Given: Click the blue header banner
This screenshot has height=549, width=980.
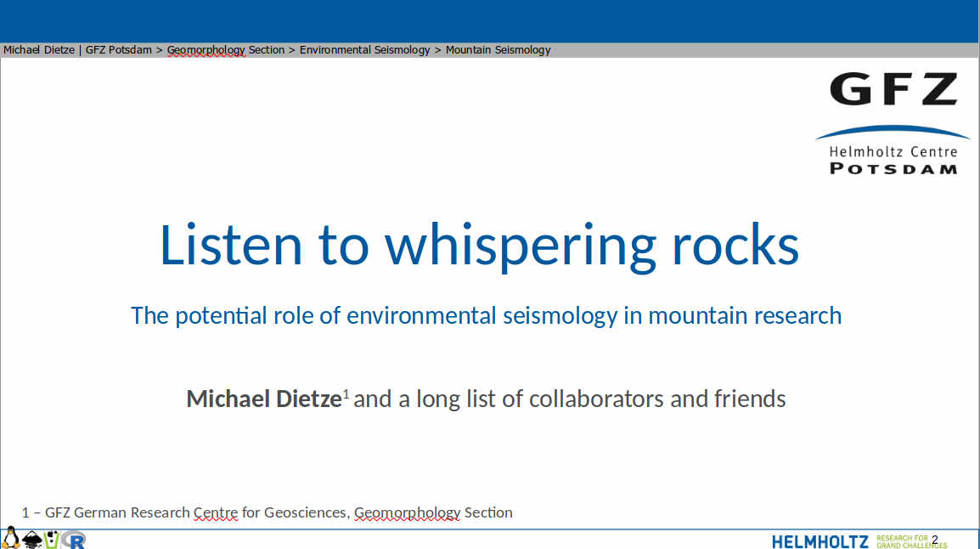Looking at the screenshot, I should pyautogui.click(x=490, y=21).
